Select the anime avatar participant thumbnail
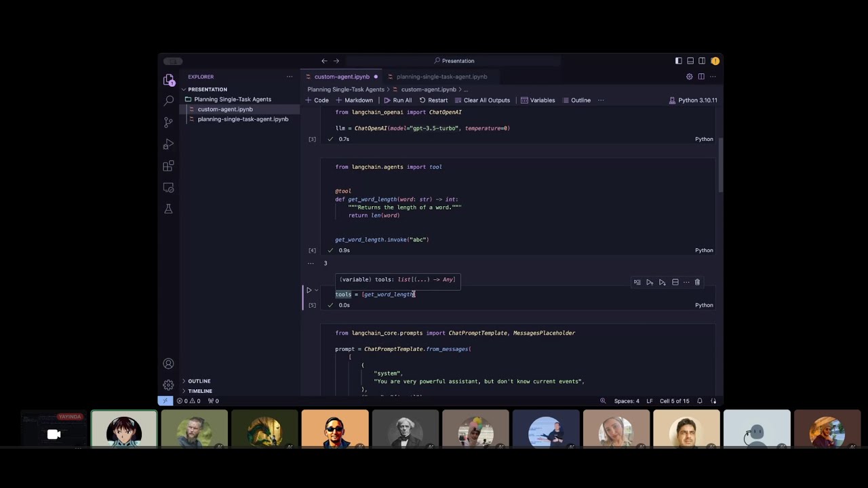Screen dimensions: 868x488 click(x=124, y=429)
